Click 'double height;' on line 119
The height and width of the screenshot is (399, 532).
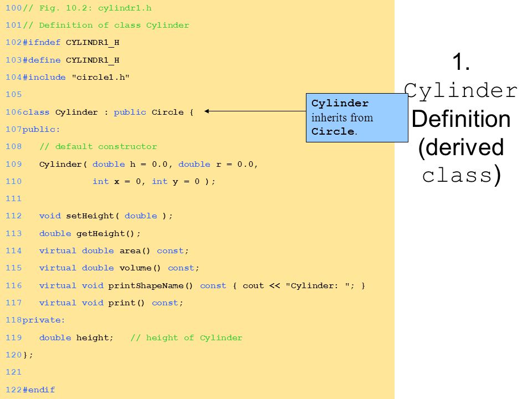pyautogui.click(x=76, y=337)
